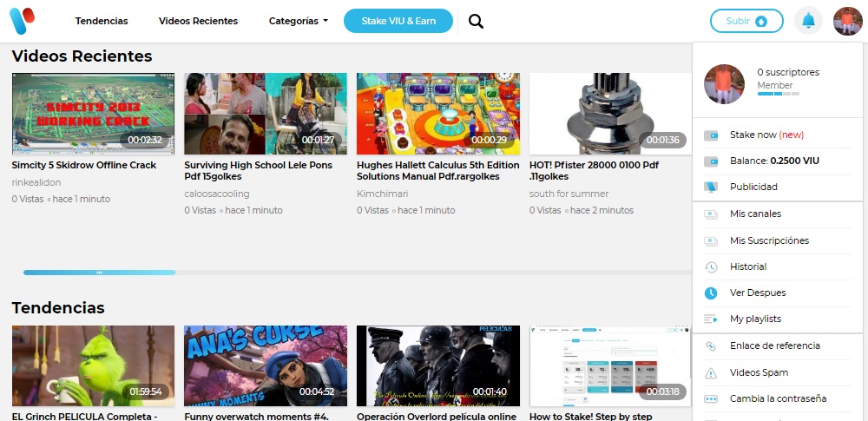Click the Subir upload button
Image resolution: width=868 pixels, height=421 pixels.
[746, 21]
